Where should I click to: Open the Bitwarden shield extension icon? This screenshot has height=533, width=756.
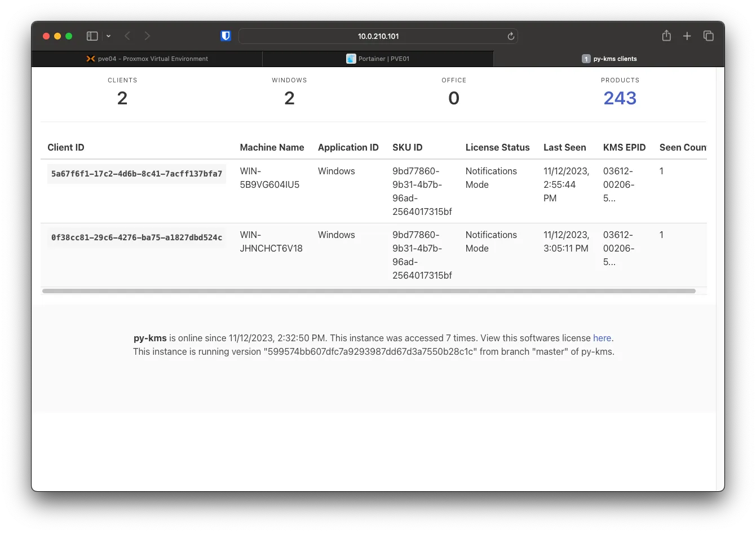point(226,36)
